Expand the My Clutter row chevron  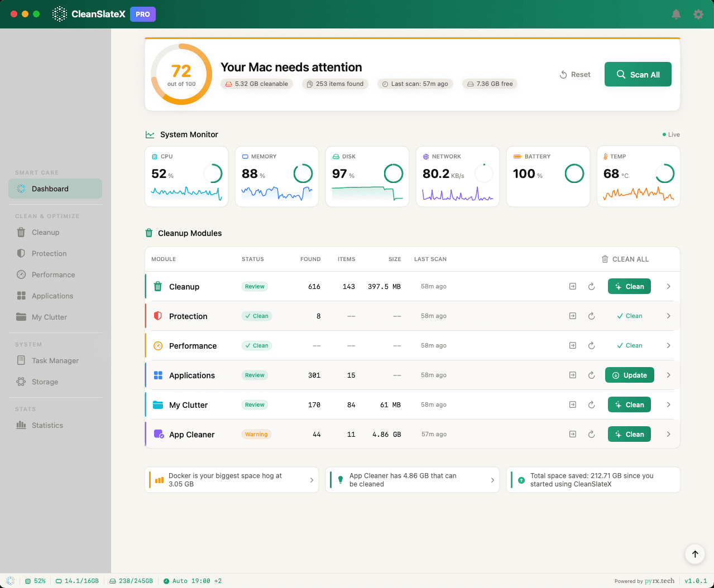coord(668,405)
